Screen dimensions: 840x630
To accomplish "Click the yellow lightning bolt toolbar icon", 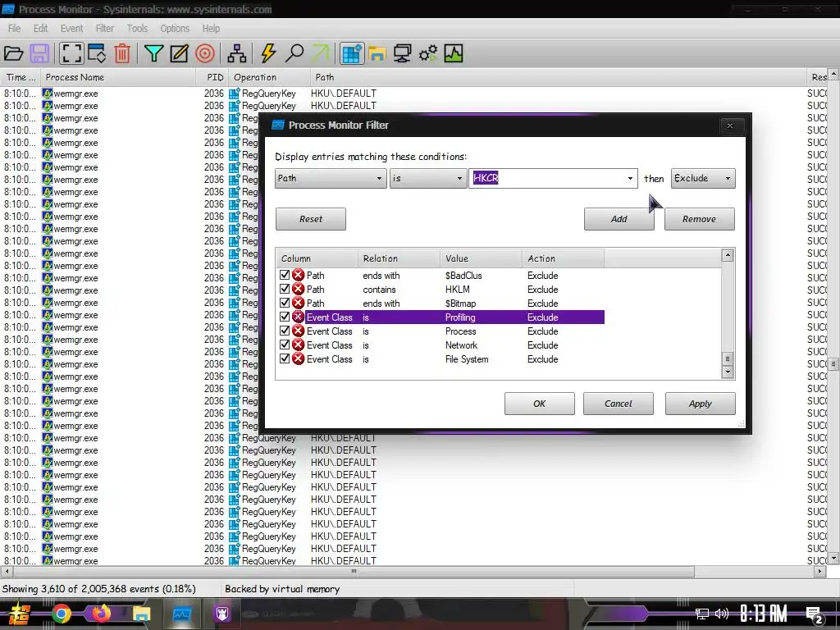I will [268, 53].
